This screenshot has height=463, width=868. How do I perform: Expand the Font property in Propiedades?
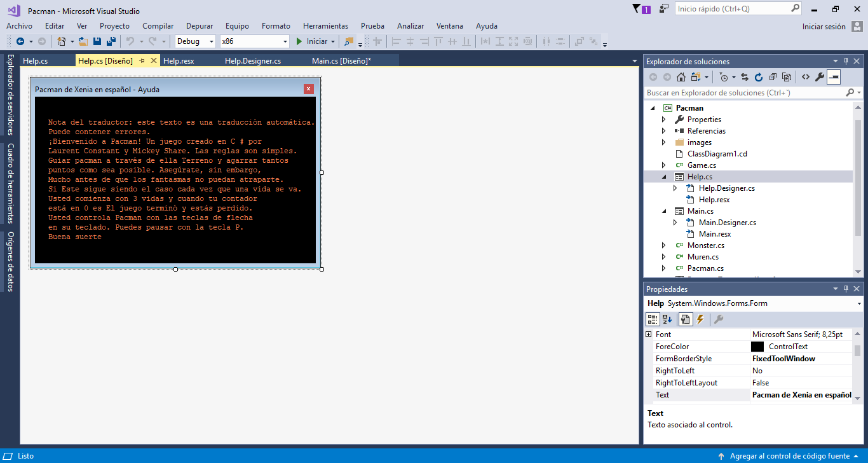(x=649, y=334)
